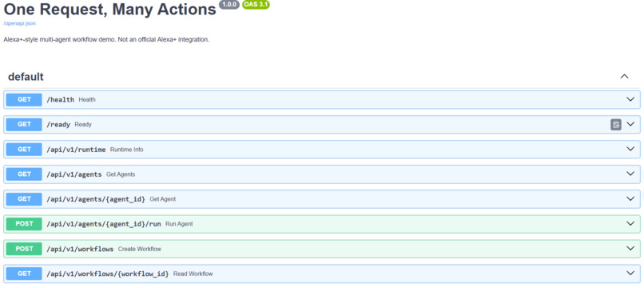Select the /api/v1/workflows/{workflow_id} path text
The width and height of the screenshot is (644, 288).
coord(108,274)
